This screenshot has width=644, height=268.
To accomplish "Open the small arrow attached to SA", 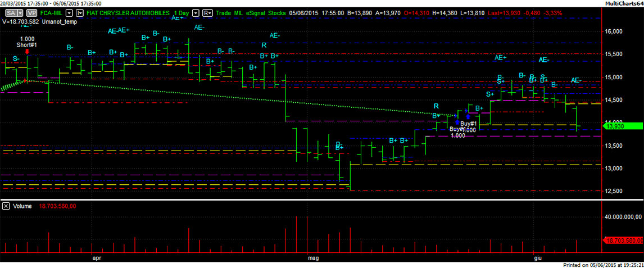I will pyautogui.click(x=20, y=12).
